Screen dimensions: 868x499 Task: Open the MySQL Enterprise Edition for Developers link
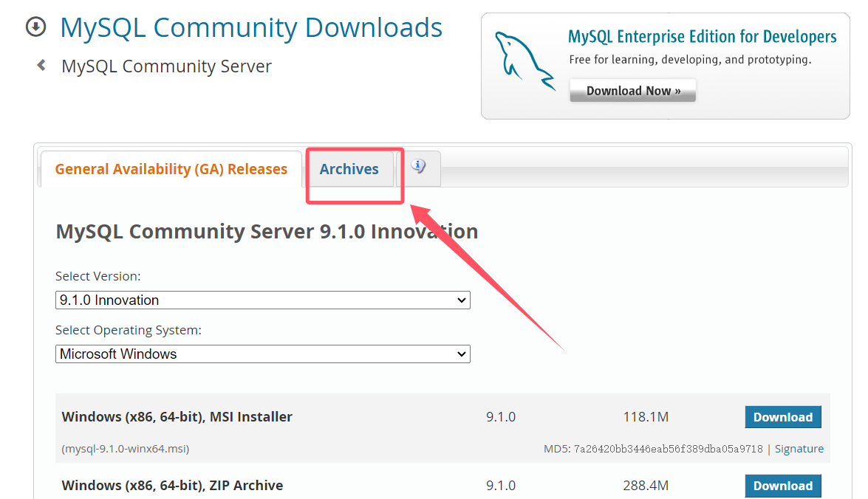point(702,37)
